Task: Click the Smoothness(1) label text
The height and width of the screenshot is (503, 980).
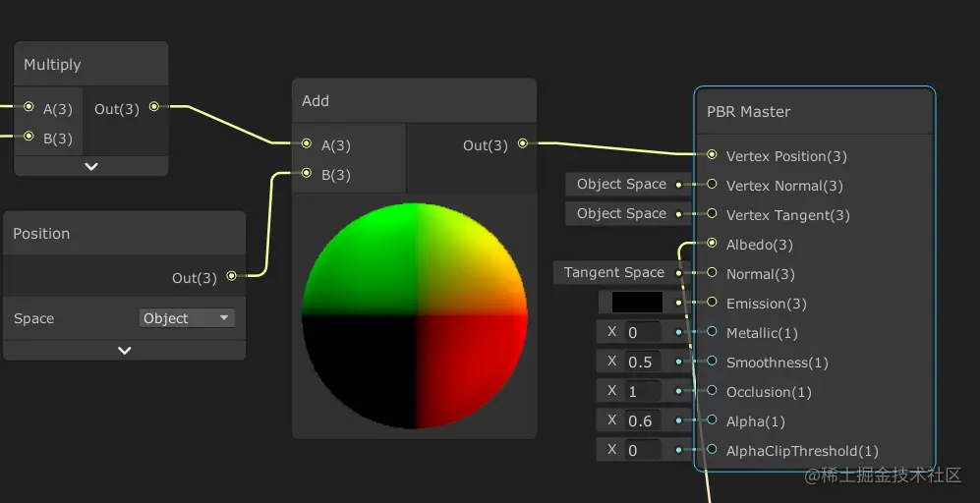Action: point(777,363)
